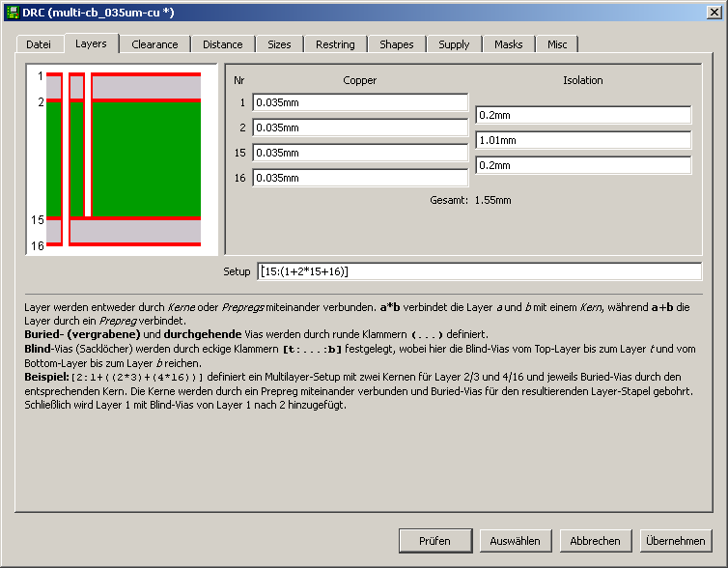728x568 pixels.
Task: Open the Distance tab
Action: click(223, 44)
